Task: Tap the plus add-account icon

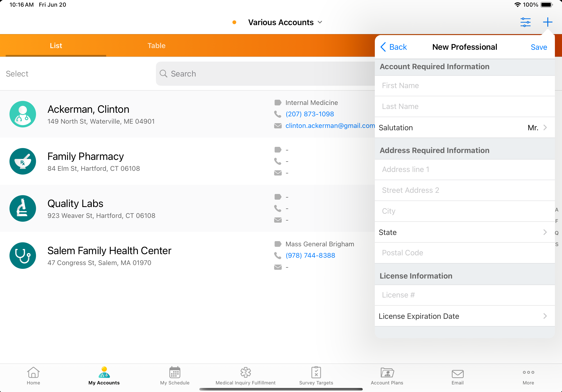Action: [x=547, y=22]
